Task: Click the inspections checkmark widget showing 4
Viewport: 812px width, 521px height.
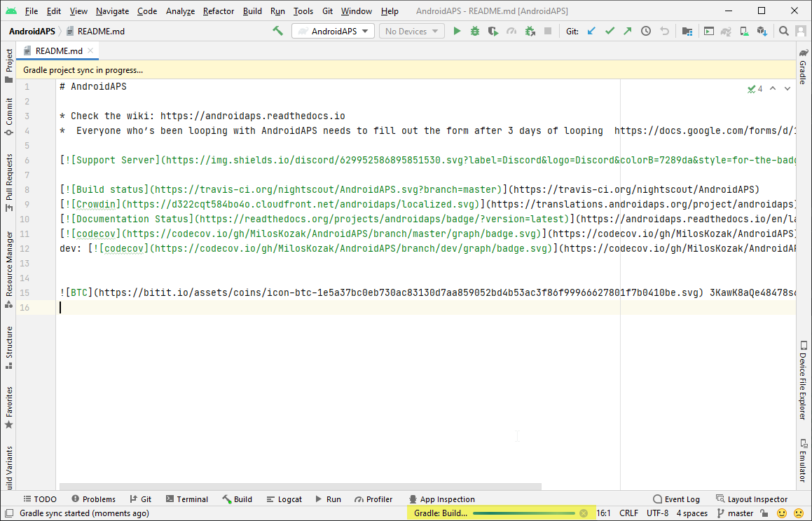Action: coord(755,88)
